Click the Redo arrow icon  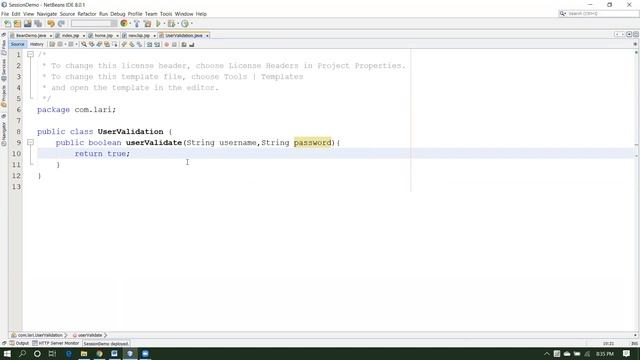coord(61,24)
